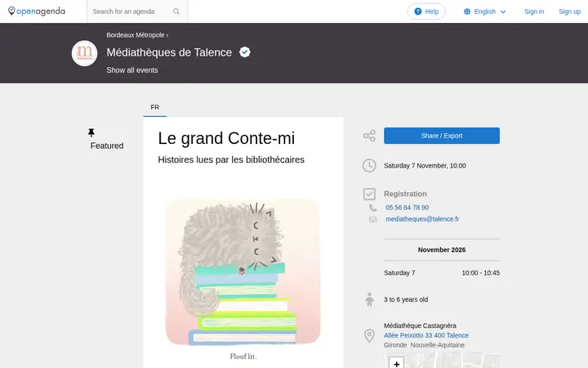Click the globe language icon
Viewport: 588px width, 368px height.
(x=467, y=11)
